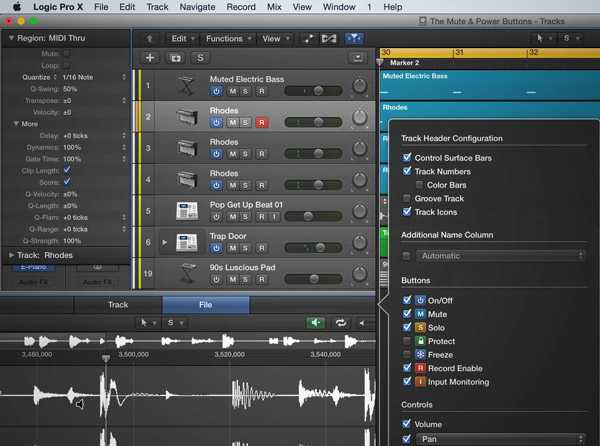Open the Help menu
Image resolution: width=600 pixels, height=446 pixels.
393,7
